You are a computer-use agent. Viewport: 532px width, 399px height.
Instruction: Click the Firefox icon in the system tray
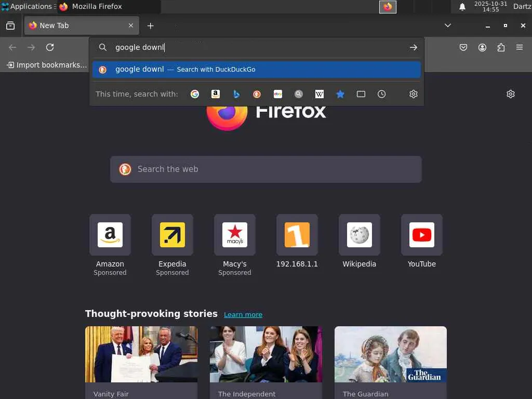coord(388,7)
